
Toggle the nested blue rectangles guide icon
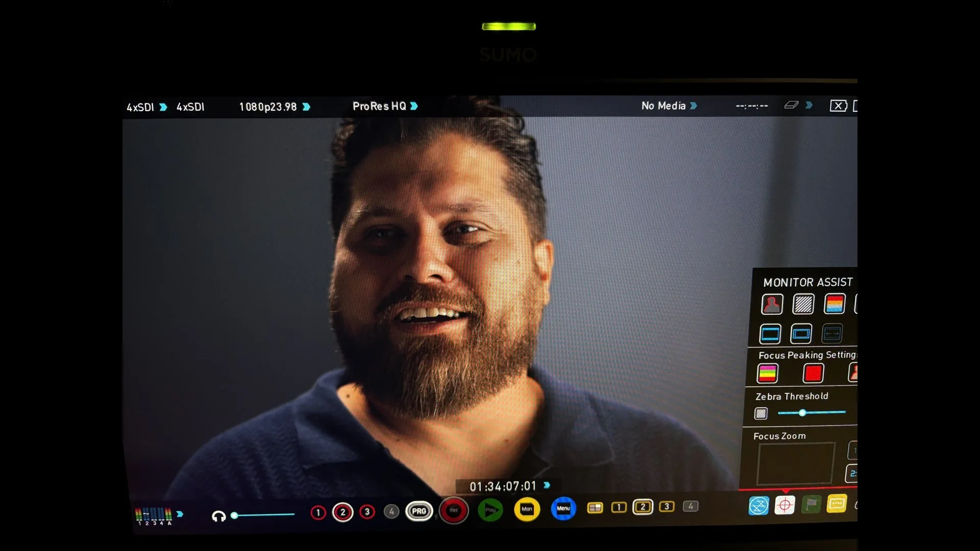coord(801,334)
